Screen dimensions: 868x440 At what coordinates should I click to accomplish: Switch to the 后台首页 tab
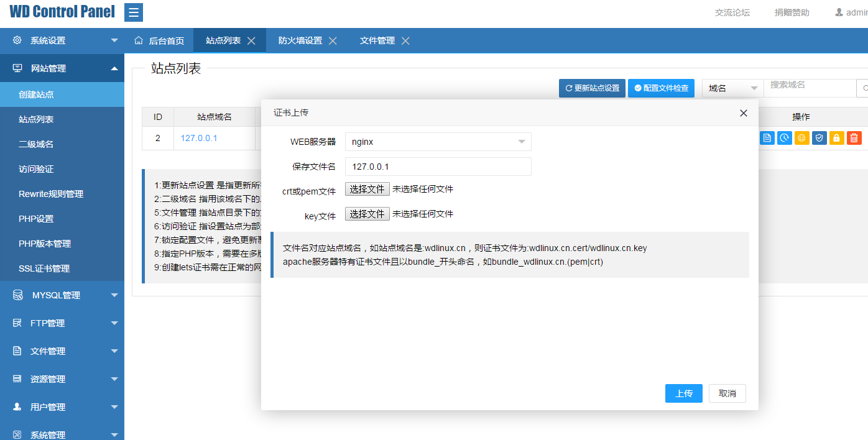165,40
